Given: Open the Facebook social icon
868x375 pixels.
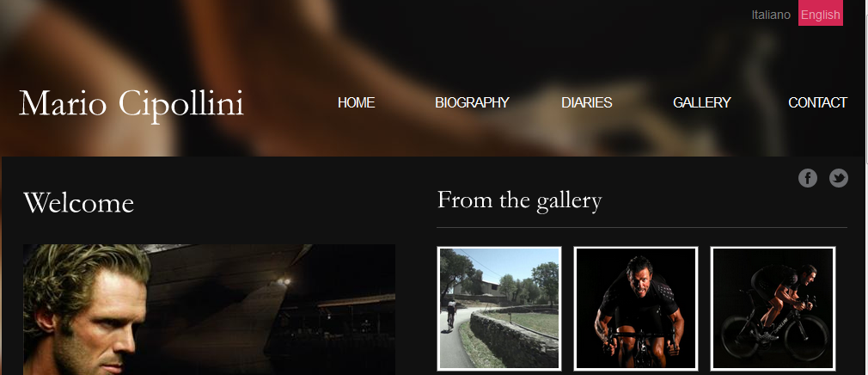Looking at the screenshot, I should [x=808, y=178].
